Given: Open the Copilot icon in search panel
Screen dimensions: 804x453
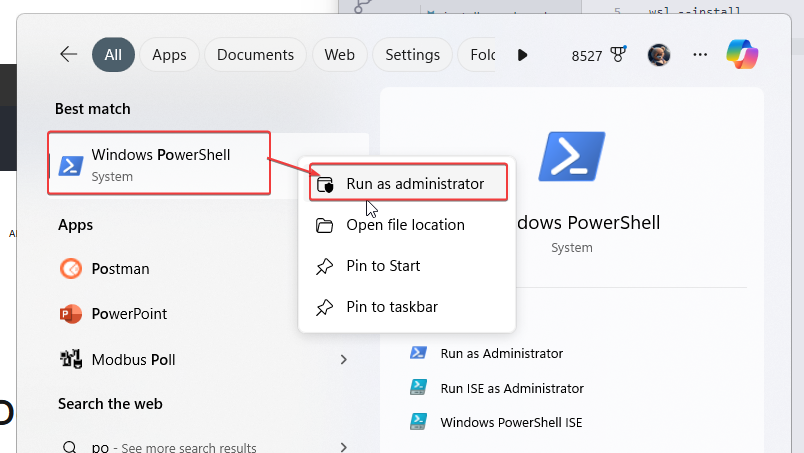Looking at the screenshot, I should (x=742, y=54).
